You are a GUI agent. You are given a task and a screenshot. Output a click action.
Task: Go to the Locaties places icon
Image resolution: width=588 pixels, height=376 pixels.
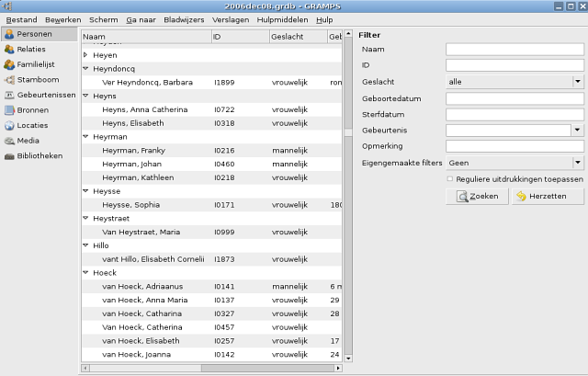(x=10, y=126)
